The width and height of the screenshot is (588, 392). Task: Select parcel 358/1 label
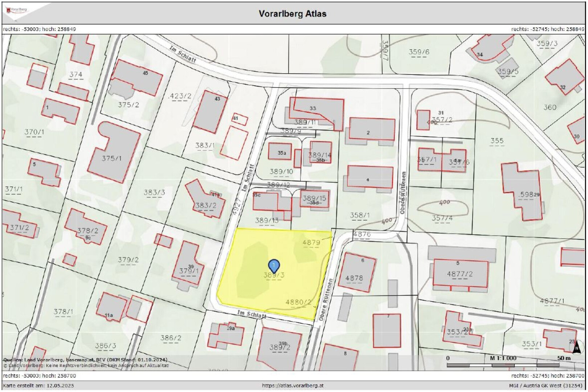click(x=359, y=215)
